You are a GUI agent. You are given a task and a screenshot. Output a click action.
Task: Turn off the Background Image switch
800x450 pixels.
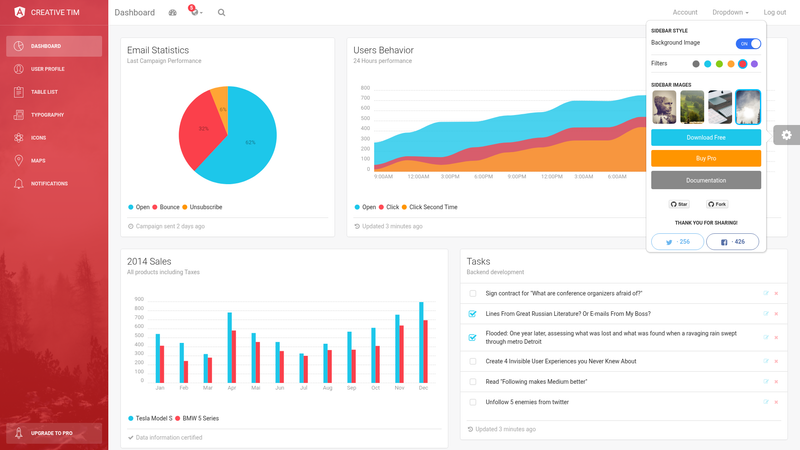click(748, 44)
